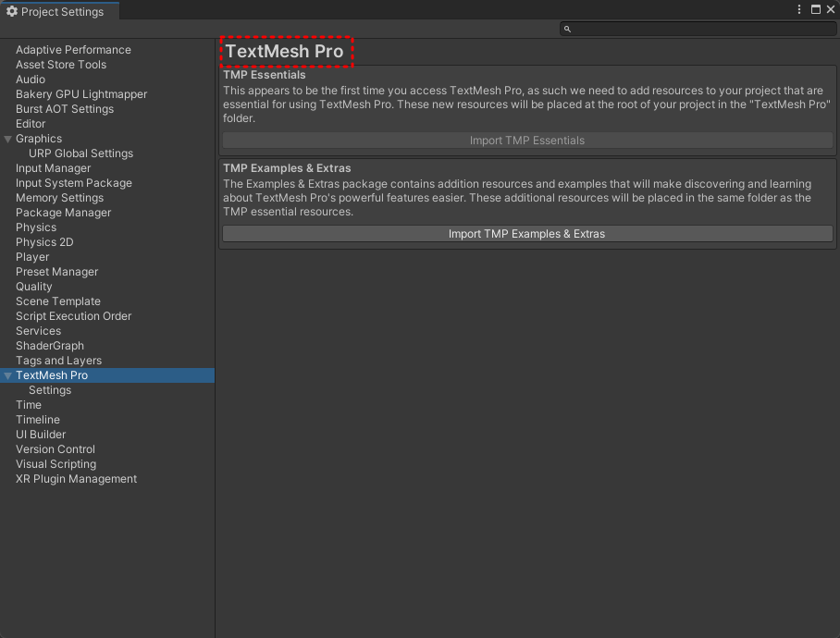Close the Project Settings window
This screenshot has height=638, width=840.
coord(831,9)
